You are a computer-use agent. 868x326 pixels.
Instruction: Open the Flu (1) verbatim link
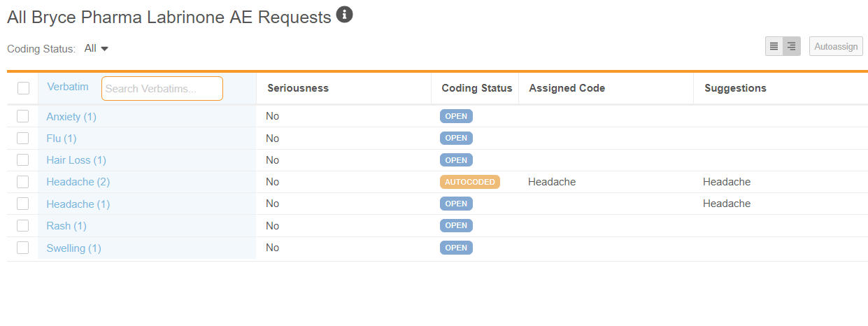(62, 139)
